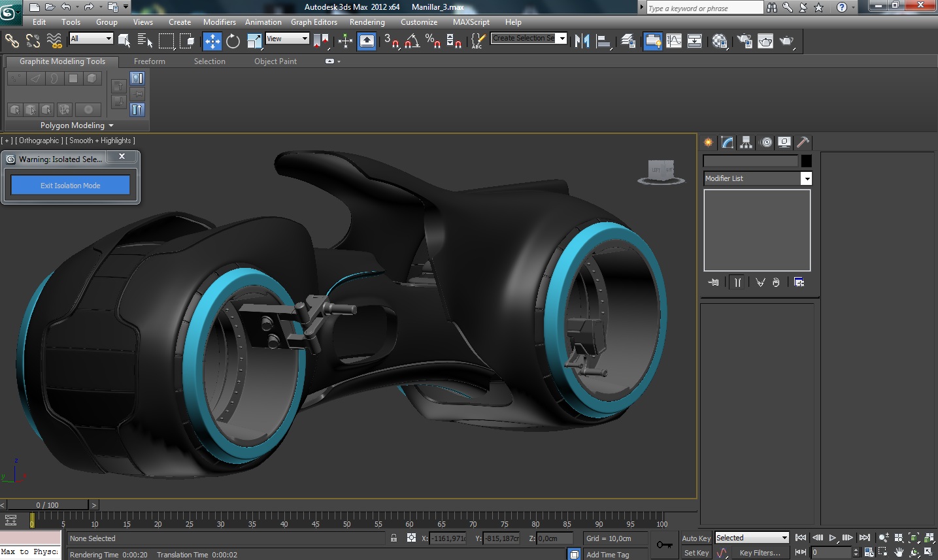The image size is (938, 560).
Task: Open the Utilities hammer panel
Action: pos(803,142)
